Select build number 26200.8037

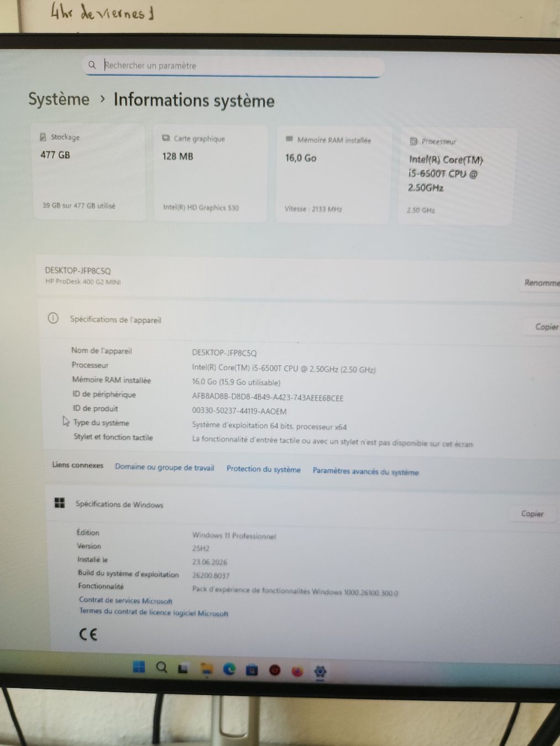[211, 575]
